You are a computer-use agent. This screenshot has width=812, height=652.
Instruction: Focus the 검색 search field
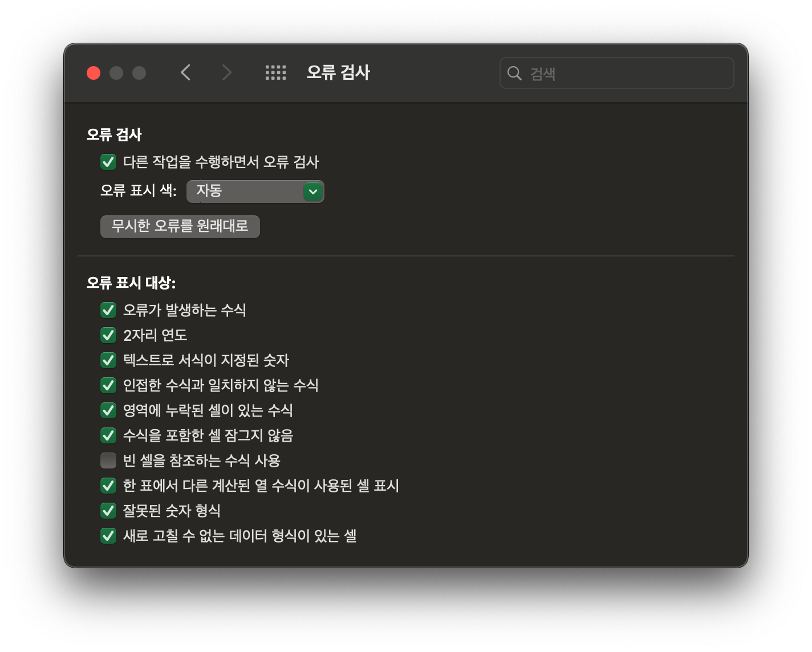point(616,73)
